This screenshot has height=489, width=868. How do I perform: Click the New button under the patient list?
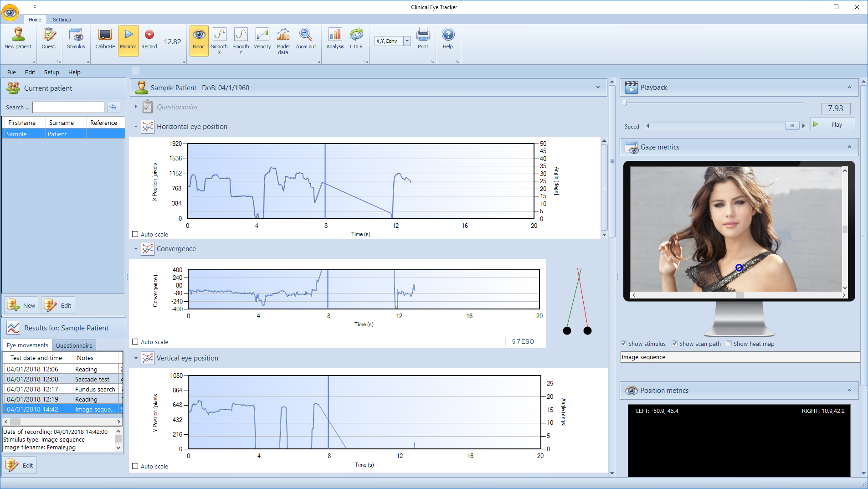[21, 305]
